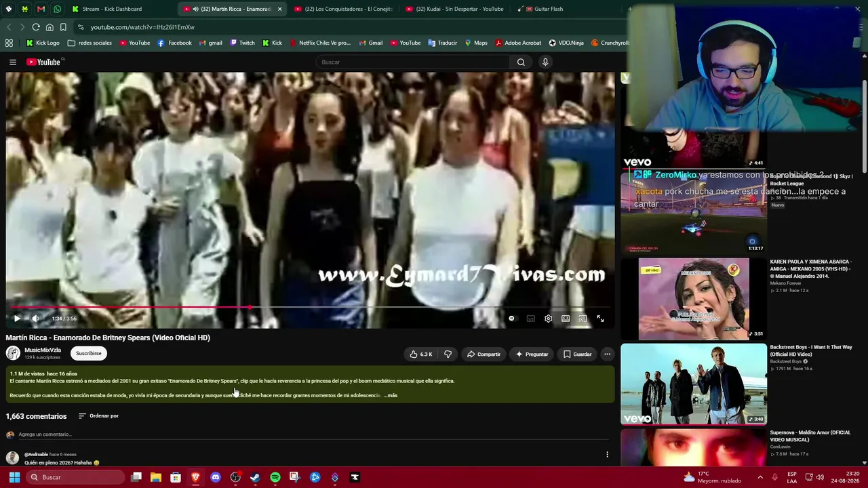The image size is (868, 488).
Task: Save video with Guardar button
Action: (577, 354)
